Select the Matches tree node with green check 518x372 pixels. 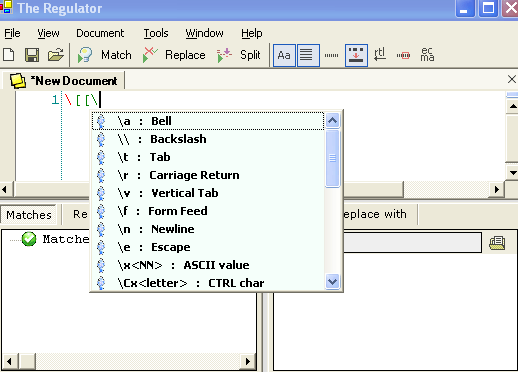click(x=55, y=239)
